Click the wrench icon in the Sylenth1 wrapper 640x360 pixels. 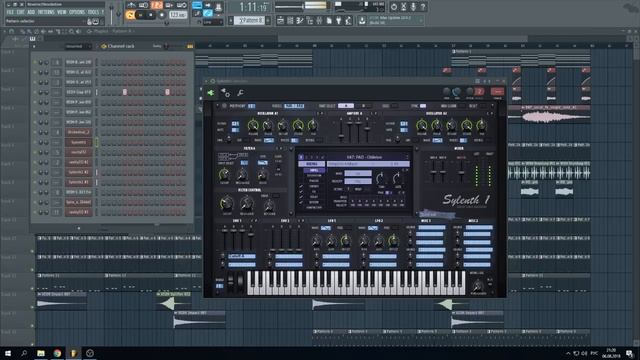point(241,93)
